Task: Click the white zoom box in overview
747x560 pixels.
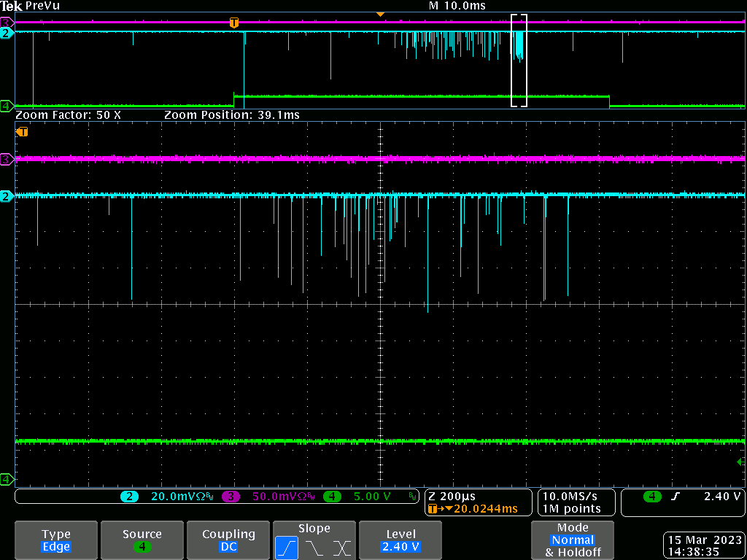Action: tap(519, 61)
